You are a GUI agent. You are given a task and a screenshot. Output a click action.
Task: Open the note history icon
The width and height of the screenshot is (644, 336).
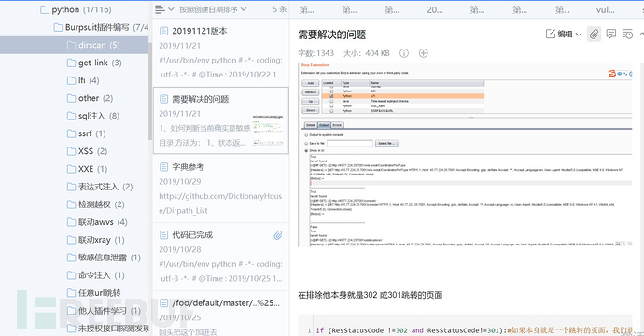click(x=627, y=35)
